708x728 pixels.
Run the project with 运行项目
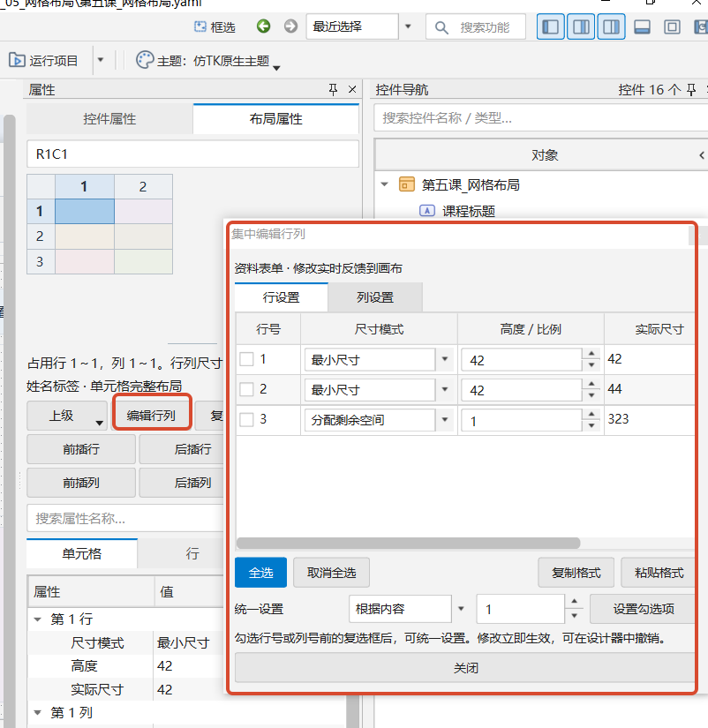point(43,60)
